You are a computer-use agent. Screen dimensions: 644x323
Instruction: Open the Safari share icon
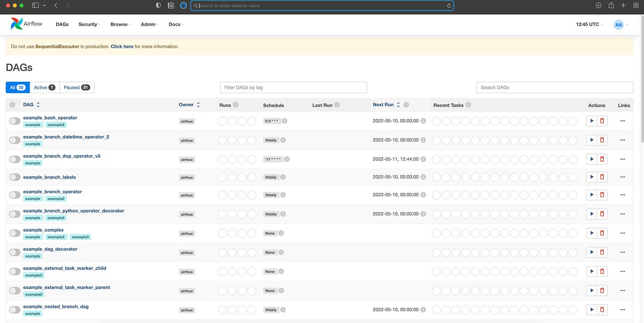pos(611,5)
